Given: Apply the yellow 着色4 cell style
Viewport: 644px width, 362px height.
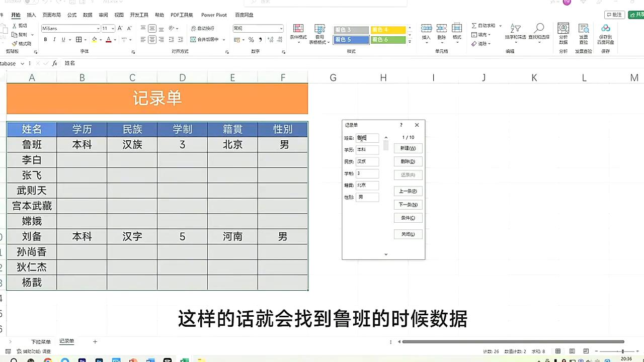Looking at the screenshot, I should click(387, 30).
